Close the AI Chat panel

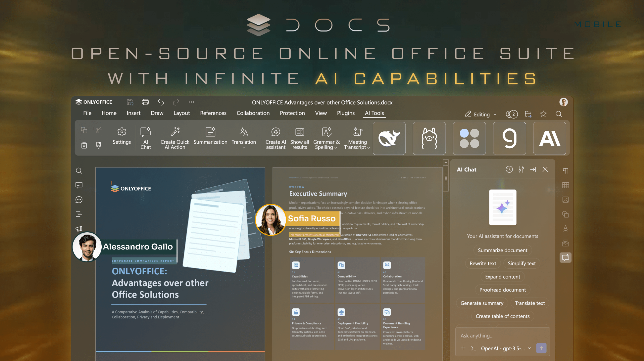click(545, 169)
